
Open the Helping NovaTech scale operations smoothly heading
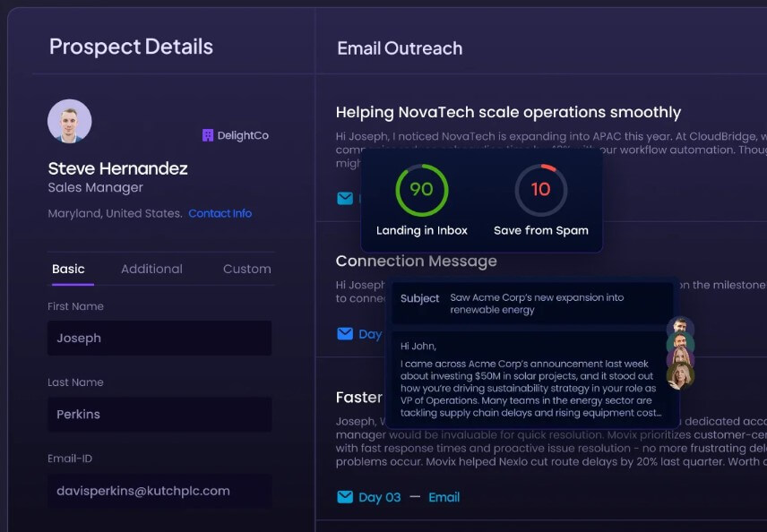coord(508,112)
